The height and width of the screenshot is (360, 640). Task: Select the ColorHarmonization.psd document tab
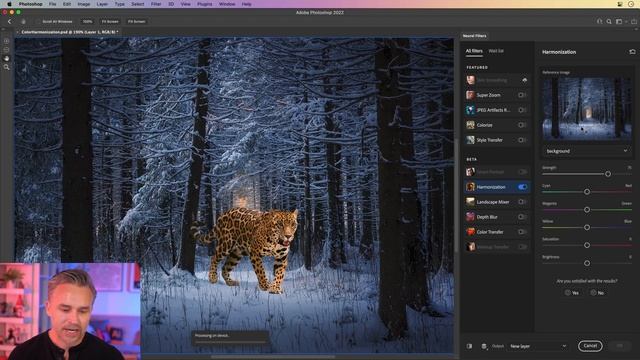pos(69,32)
